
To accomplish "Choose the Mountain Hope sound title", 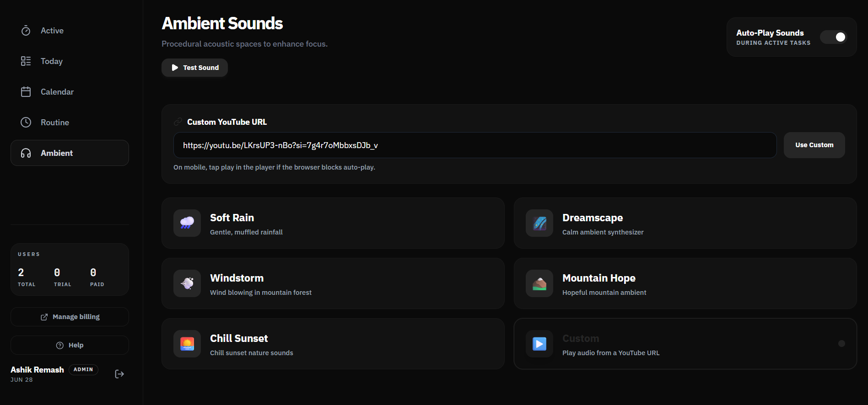I will 599,278.
